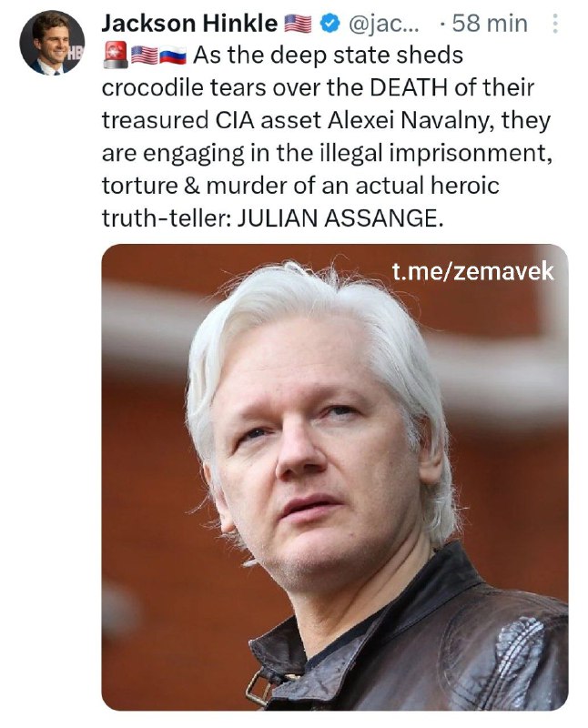This screenshot has width=588, height=728.
Task: Click the t.me/zemavek watermark text
Action: [472, 271]
